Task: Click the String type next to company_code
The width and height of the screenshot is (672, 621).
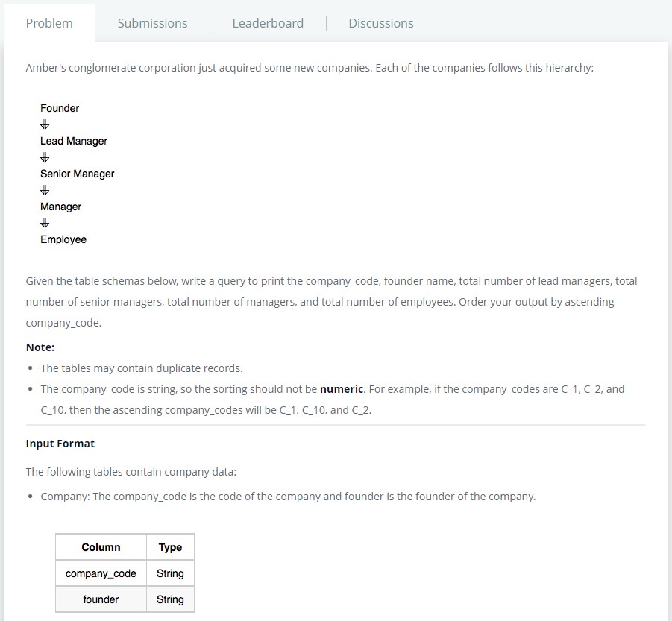Action: [x=170, y=573]
